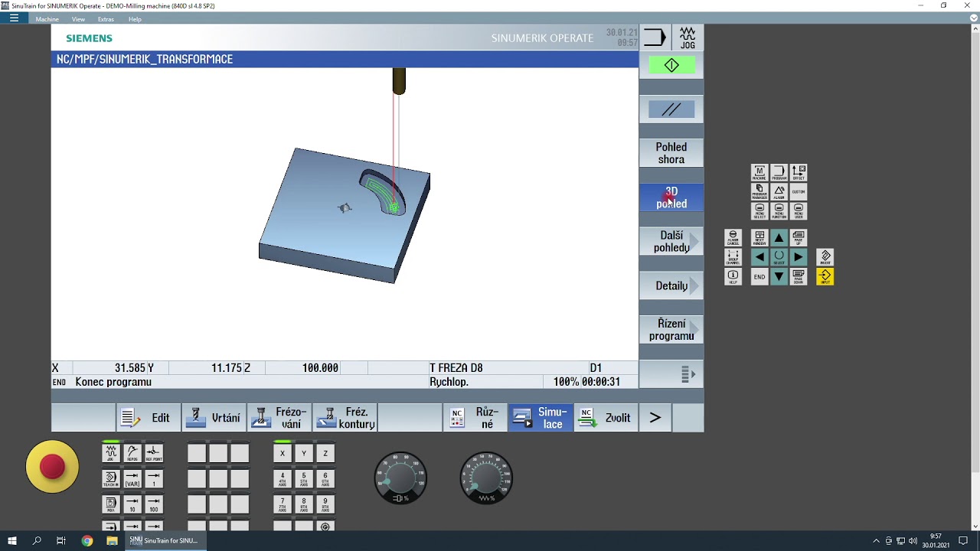Image resolution: width=980 pixels, height=551 pixels.
Task: Toggle the REF. POINT mode key
Action: click(154, 453)
